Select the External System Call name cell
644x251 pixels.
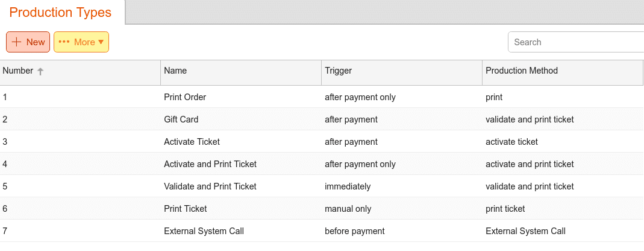(204, 231)
